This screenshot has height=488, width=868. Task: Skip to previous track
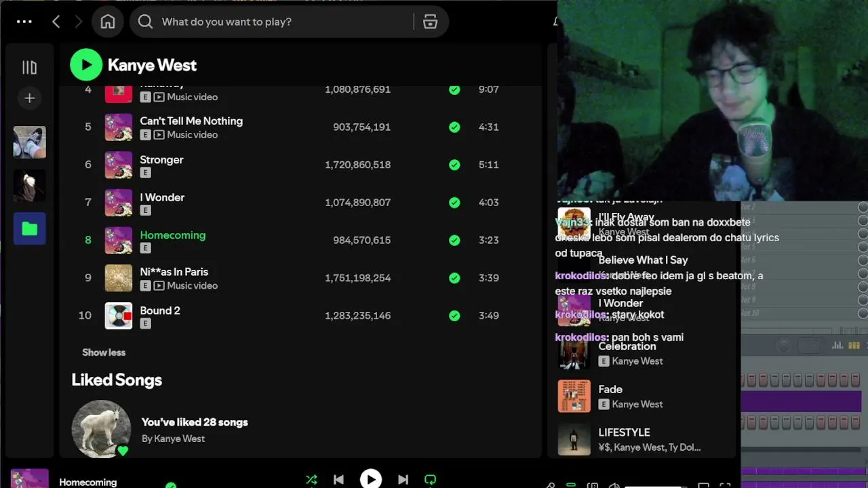pos(338,480)
